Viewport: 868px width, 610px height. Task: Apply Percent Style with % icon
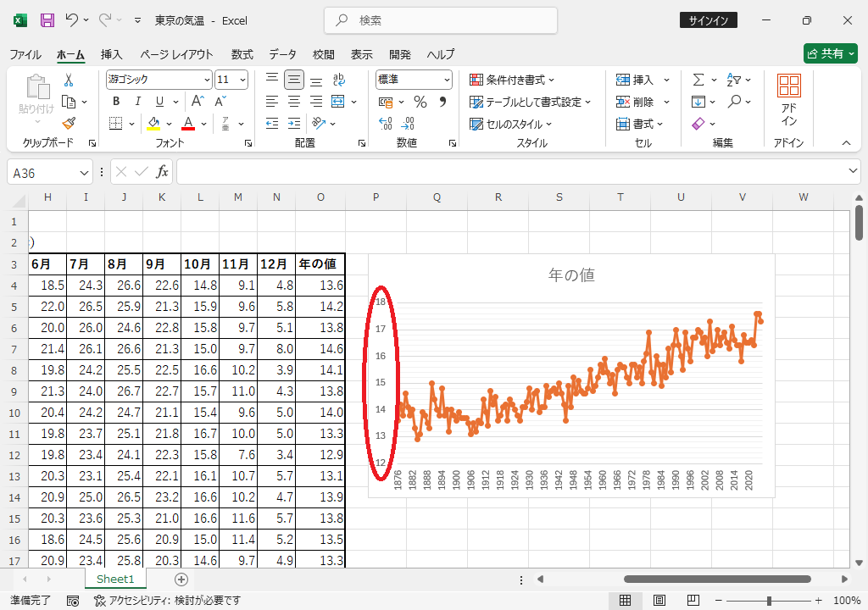point(420,102)
